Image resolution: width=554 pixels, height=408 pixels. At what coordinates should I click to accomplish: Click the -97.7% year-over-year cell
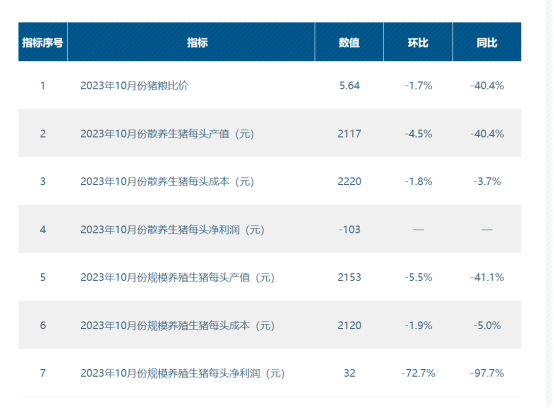[487, 373]
